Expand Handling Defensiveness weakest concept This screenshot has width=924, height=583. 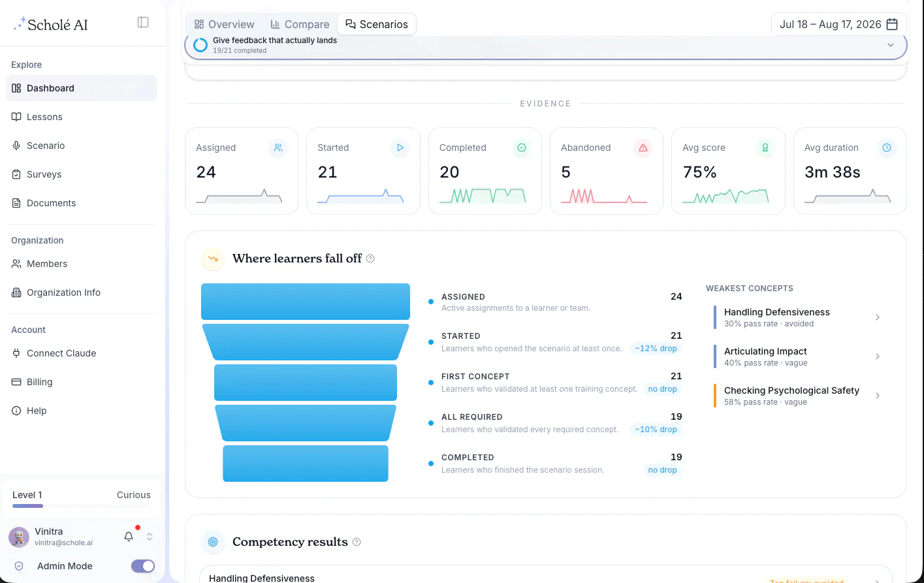[x=878, y=317]
